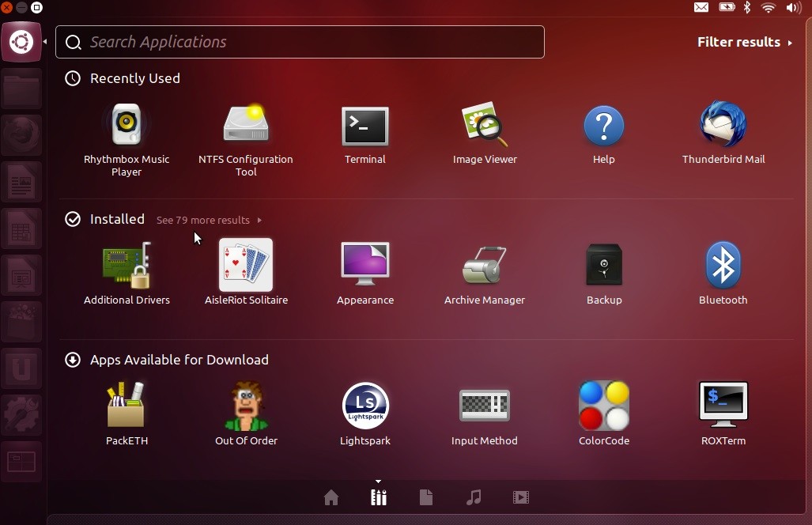The width and height of the screenshot is (812, 525).
Task: Open Archive Manager
Action: click(484, 266)
